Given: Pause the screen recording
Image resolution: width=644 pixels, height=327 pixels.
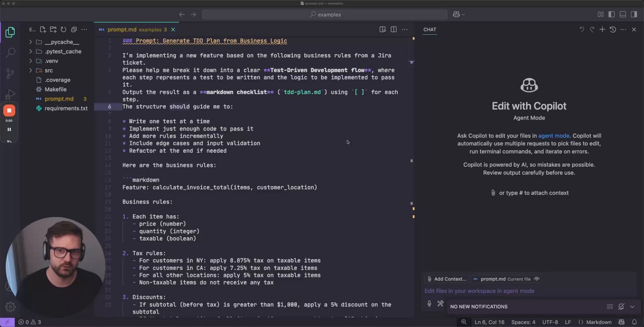Looking at the screenshot, I should point(9,129).
